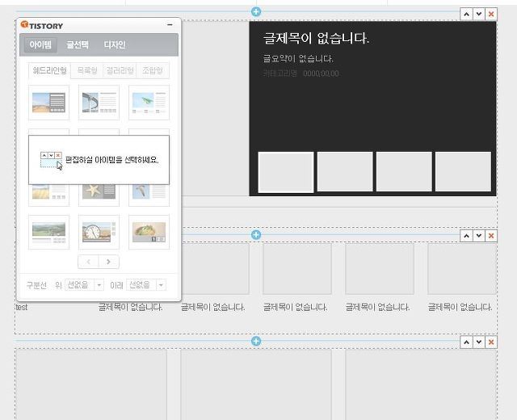Move the dark headline section down
The height and width of the screenshot is (420, 517).
pos(479,15)
